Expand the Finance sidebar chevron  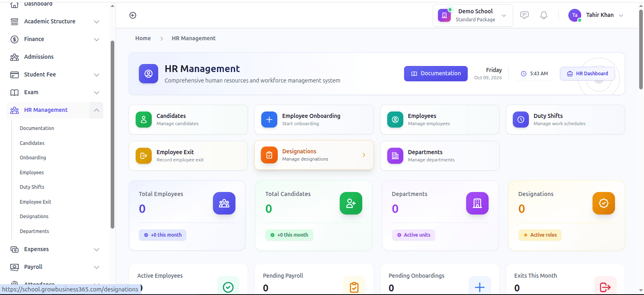tap(97, 39)
